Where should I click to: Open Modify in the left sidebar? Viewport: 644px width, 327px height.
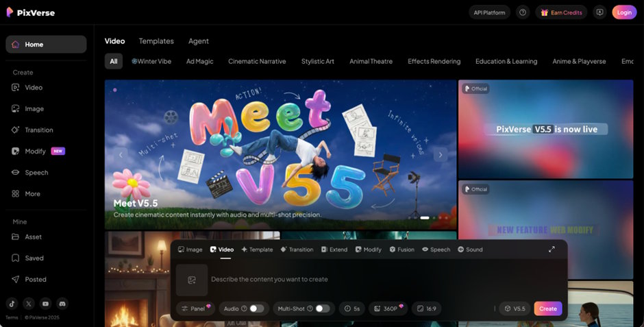[x=35, y=152]
